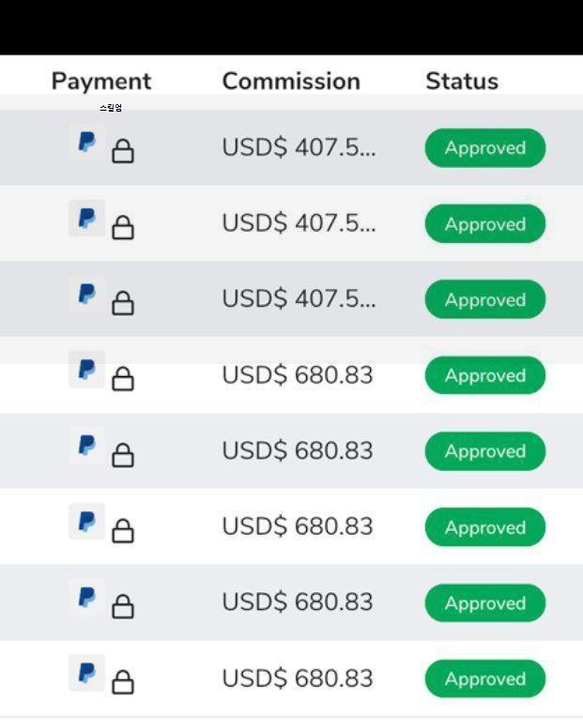
Task: Click the PayPal icon in the last row
Action: pyautogui.click(x=87, y=673)
